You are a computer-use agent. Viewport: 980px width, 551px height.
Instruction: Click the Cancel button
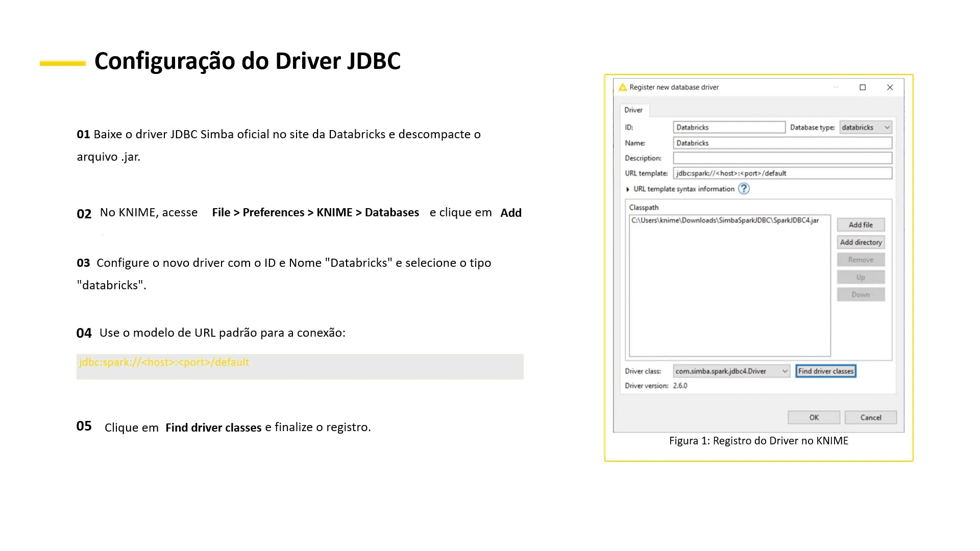(870, 417)
